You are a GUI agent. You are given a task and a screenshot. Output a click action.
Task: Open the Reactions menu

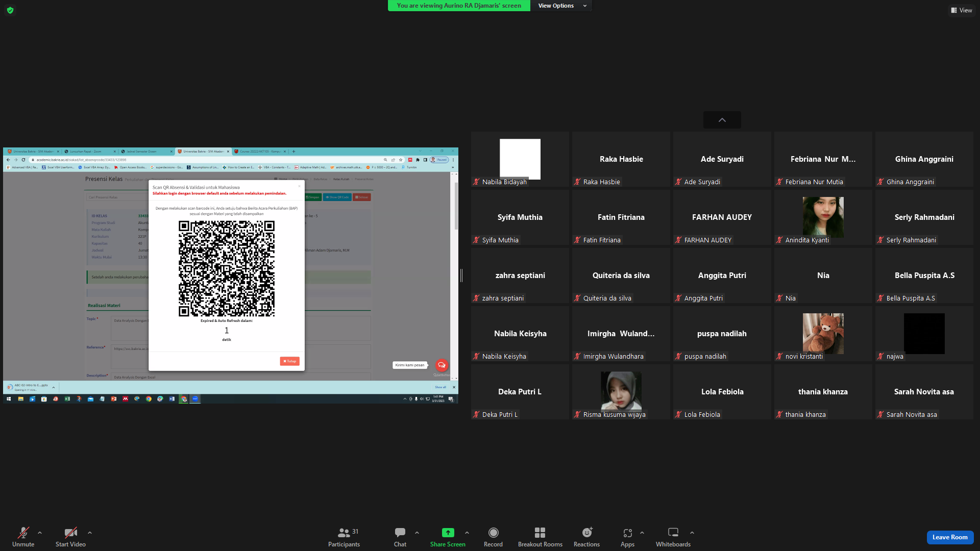pyautogui.click(x=587, y=537)
